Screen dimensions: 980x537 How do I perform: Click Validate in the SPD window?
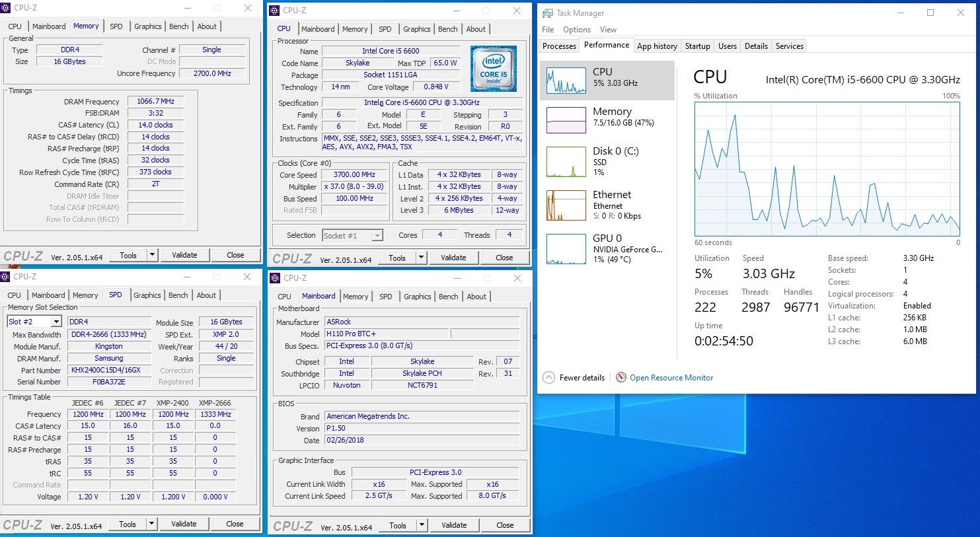click(184, 524)
